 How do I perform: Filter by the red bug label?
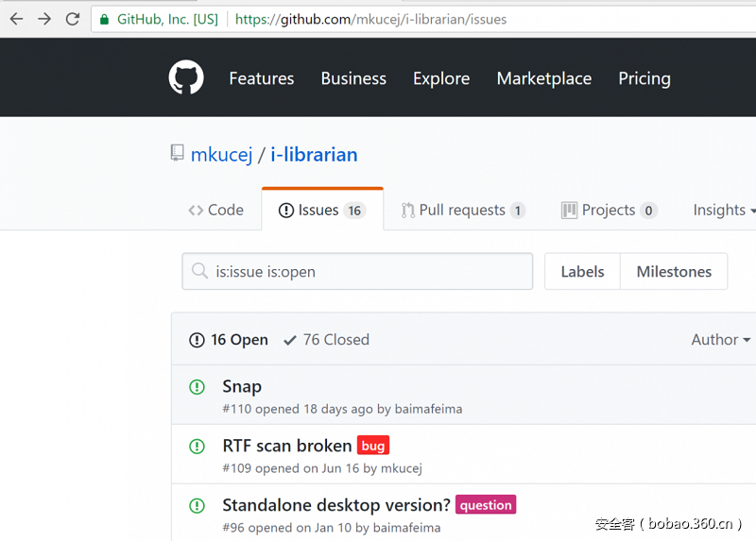click(x=373, y=446)
